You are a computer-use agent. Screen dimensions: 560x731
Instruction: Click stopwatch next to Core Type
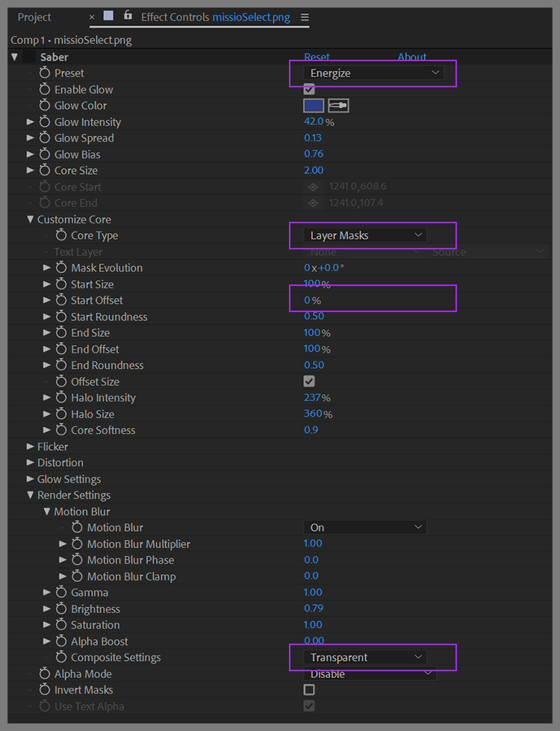tap(61, 235)
